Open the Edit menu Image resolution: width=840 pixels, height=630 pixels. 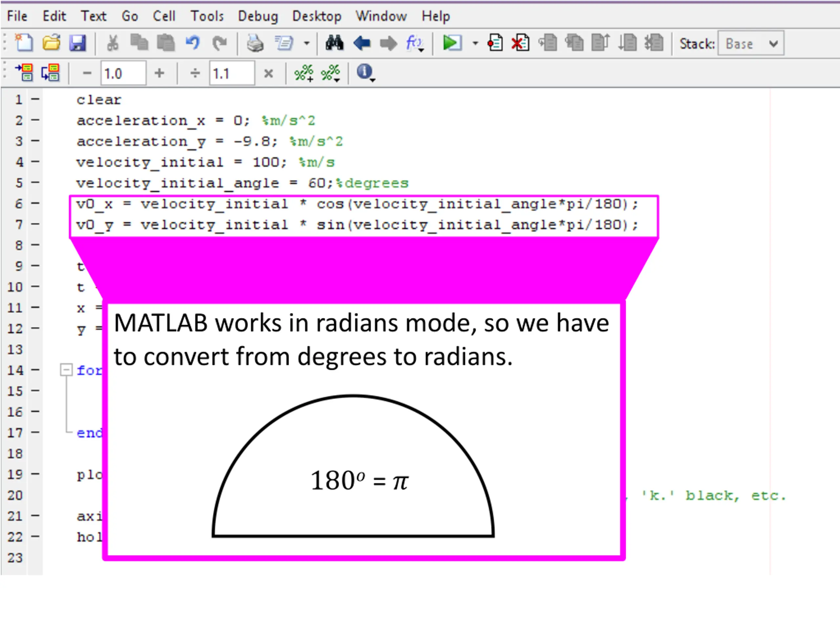click(x=54, y=16)
